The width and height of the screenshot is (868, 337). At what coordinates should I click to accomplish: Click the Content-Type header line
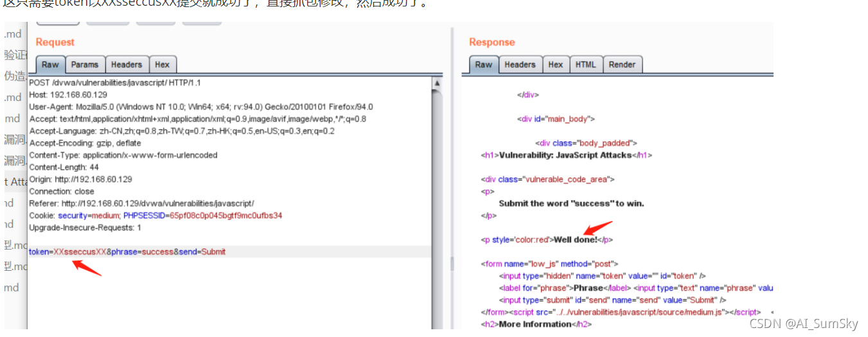pos(123,155)
